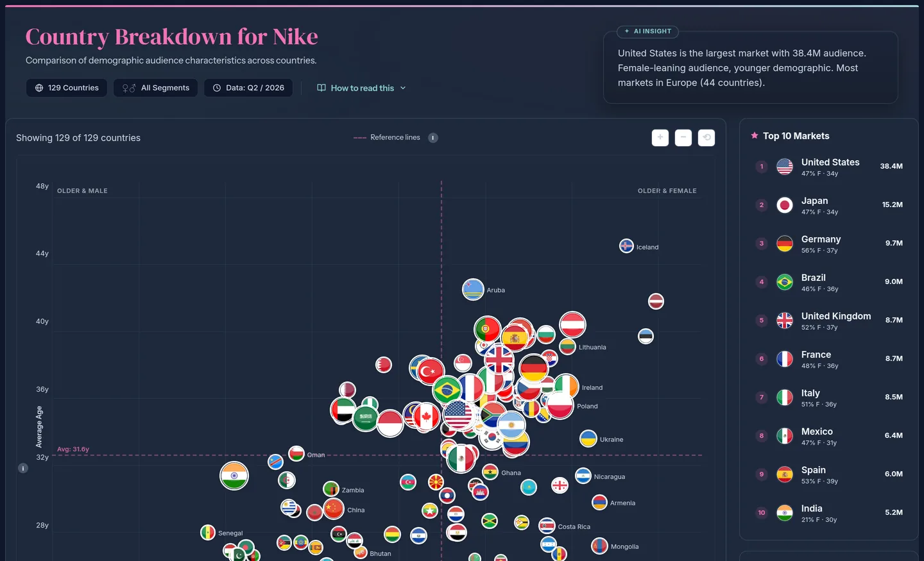Screen dimensions: 924x561
Task: Click the Bhutan flag bubble
Action: (361, 553)
